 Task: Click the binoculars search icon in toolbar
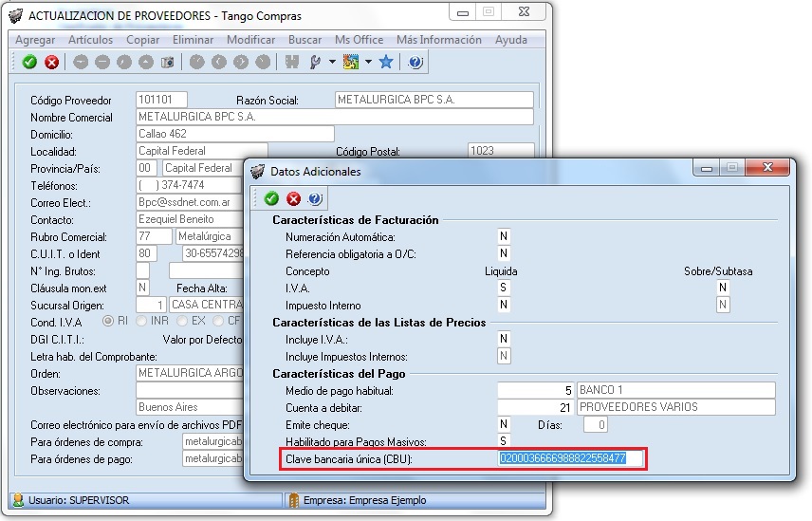click(x=292, y=62)
